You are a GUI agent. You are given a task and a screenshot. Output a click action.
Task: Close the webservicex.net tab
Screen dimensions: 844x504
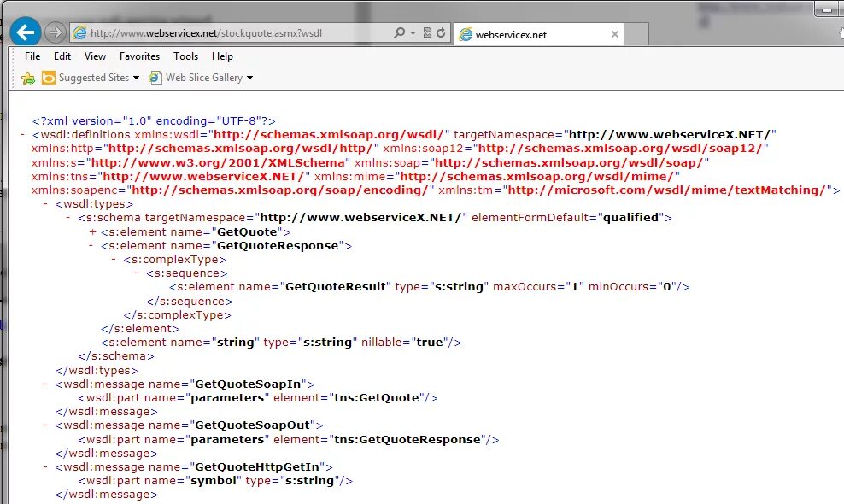point(615,34)
